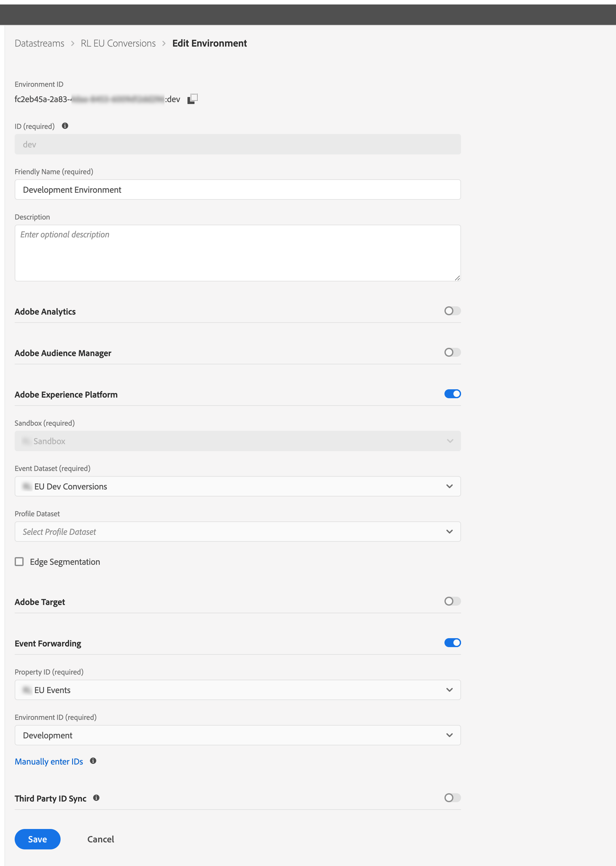Open the Property ID EU Events dropdown

click(x=238, y=690)
